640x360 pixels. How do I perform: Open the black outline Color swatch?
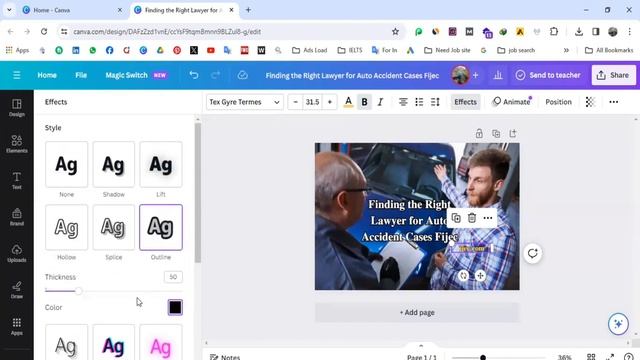pos(175,307)
